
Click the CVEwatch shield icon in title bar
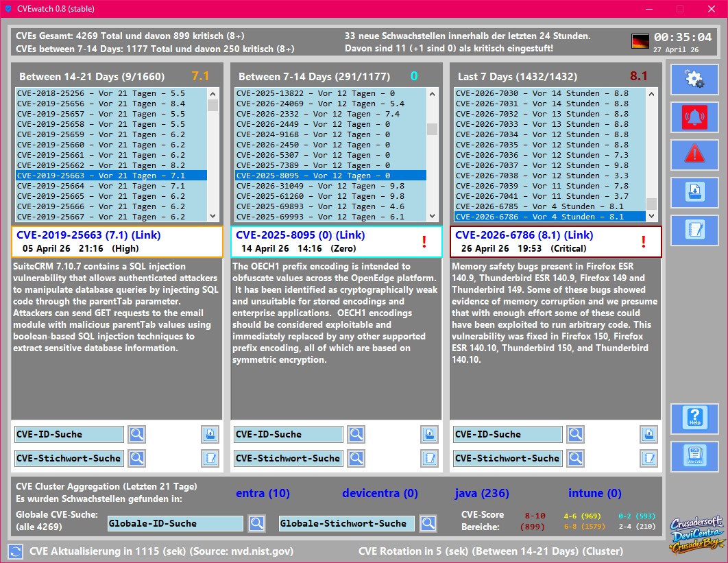(8, 9)
